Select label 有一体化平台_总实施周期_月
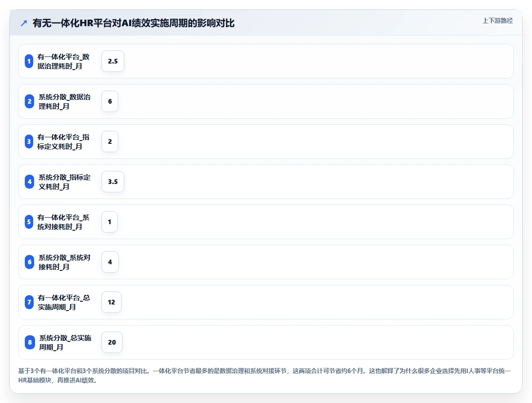The width and height of the screenshot is (532, 403). pos(64,302)
